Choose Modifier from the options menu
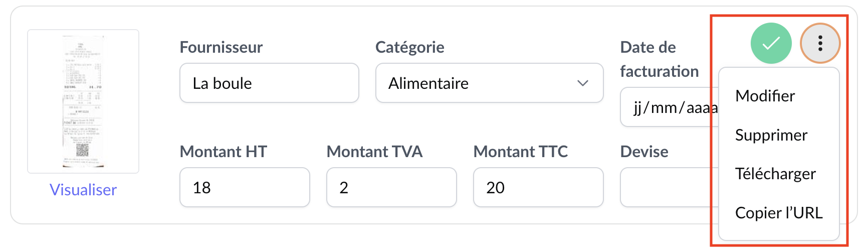 [x=765, y=96]
